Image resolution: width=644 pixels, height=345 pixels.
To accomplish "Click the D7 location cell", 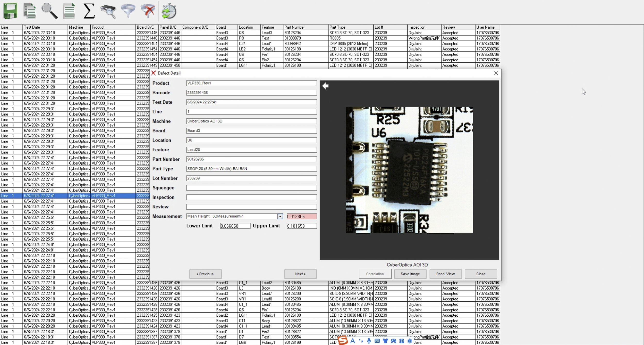I will [x=249, y=337].
